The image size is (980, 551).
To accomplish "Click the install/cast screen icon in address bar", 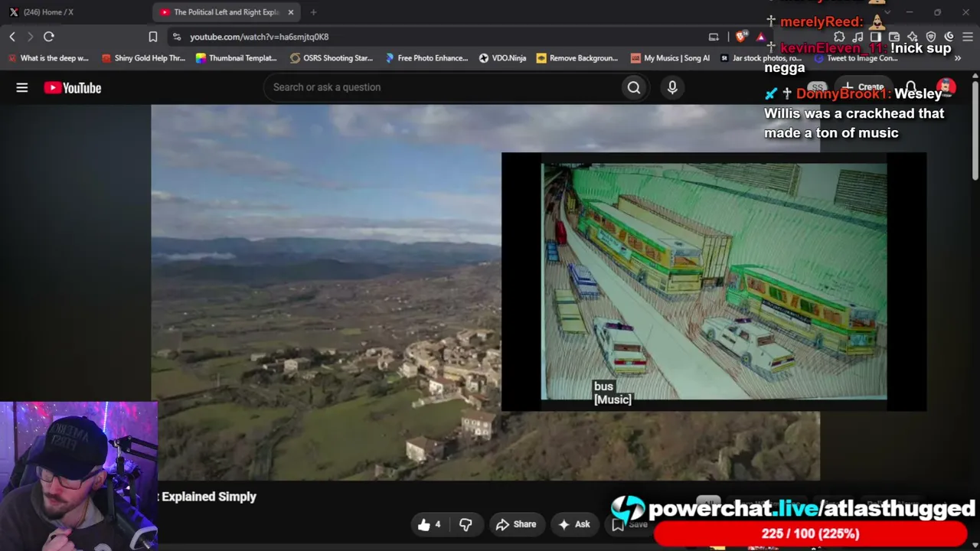I will pyautogui.click(x=714, y=37).
